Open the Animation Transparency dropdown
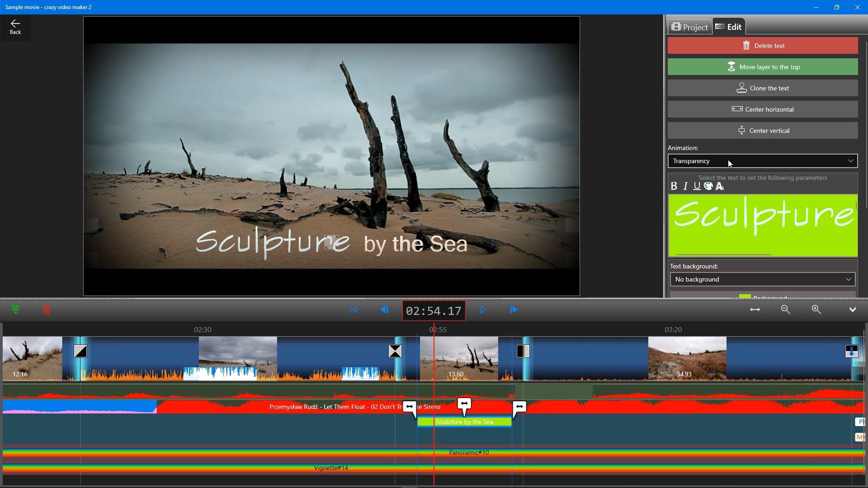This screenshot has width=868, height=488. pos(763,161)
